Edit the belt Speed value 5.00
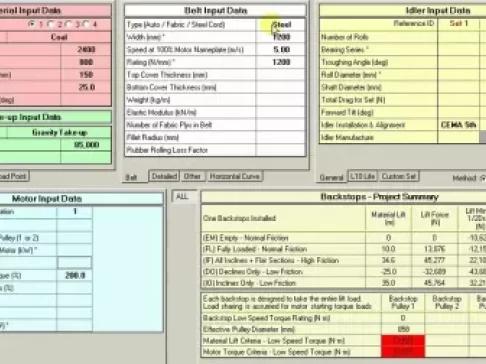 [281, 50]
